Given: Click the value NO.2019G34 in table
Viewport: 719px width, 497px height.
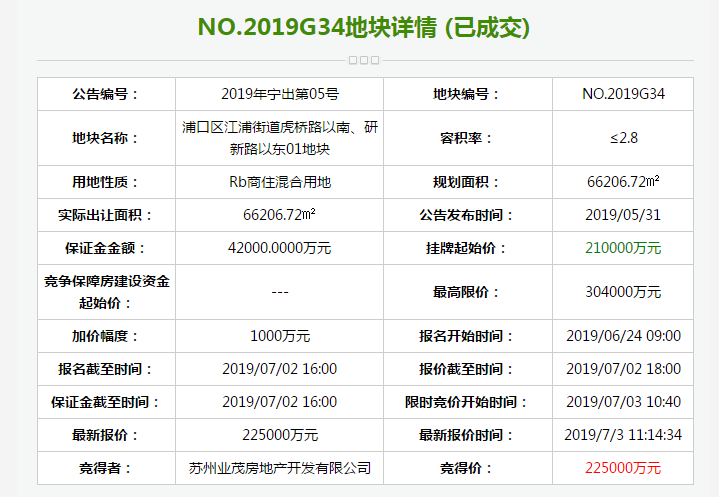Looking at the screenshot, I should coord(623,94).
